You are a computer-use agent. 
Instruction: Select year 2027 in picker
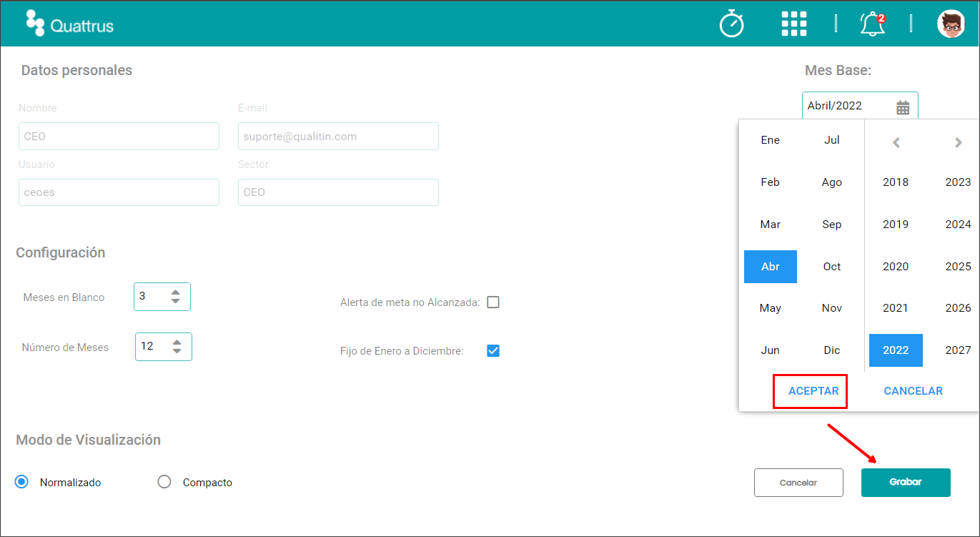point(958,350)
